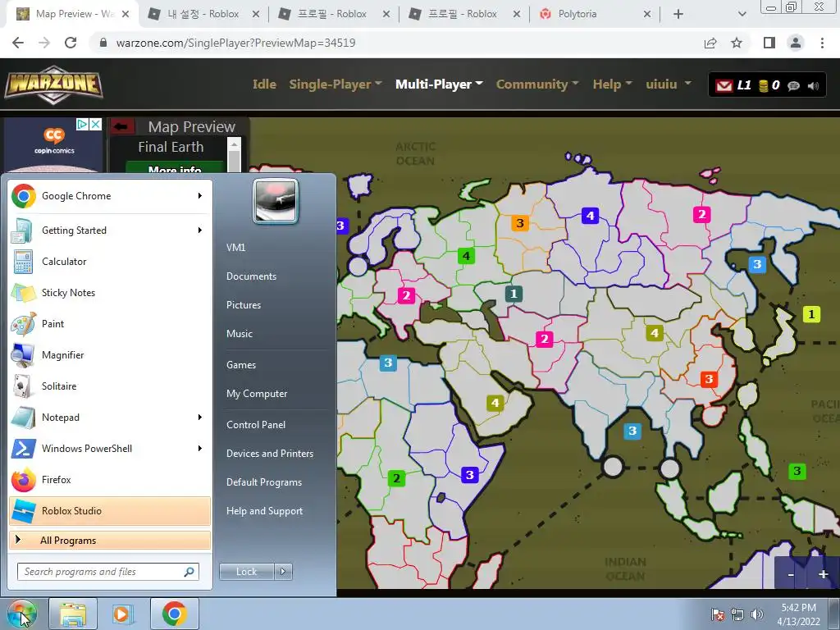Image resolution: width=840 pixels, height=630 pixels.
Task: Go back in Chrome browser
Action: 18,43
